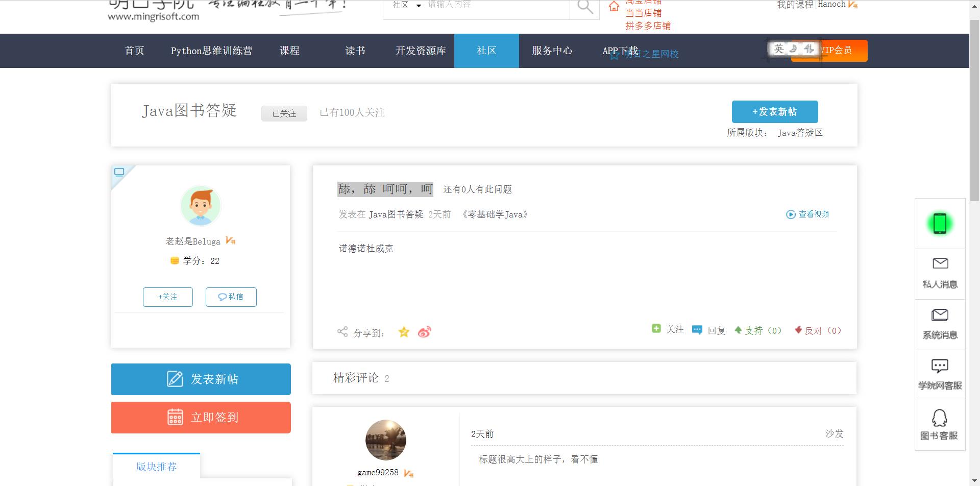Click the orange VIP会员 button
The height and width of the screenshot is (486, 980).
pyautogui.click(x=829, y=51)
